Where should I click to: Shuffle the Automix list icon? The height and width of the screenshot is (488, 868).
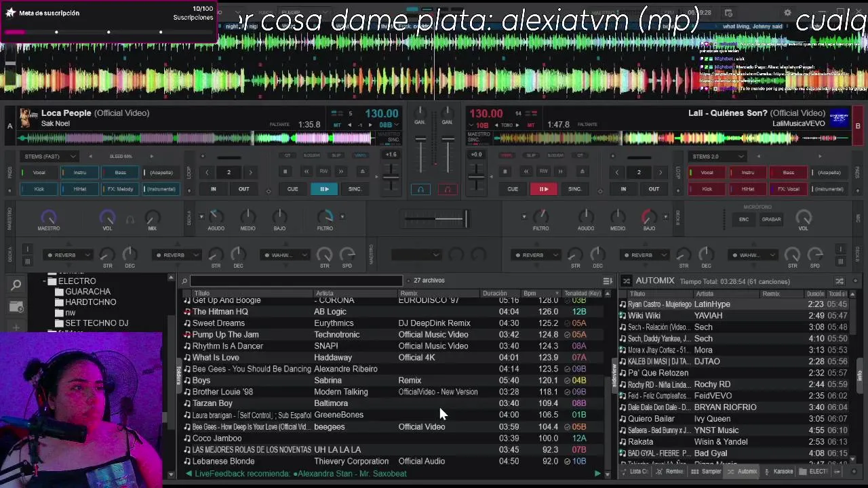[x=840, y=281]
